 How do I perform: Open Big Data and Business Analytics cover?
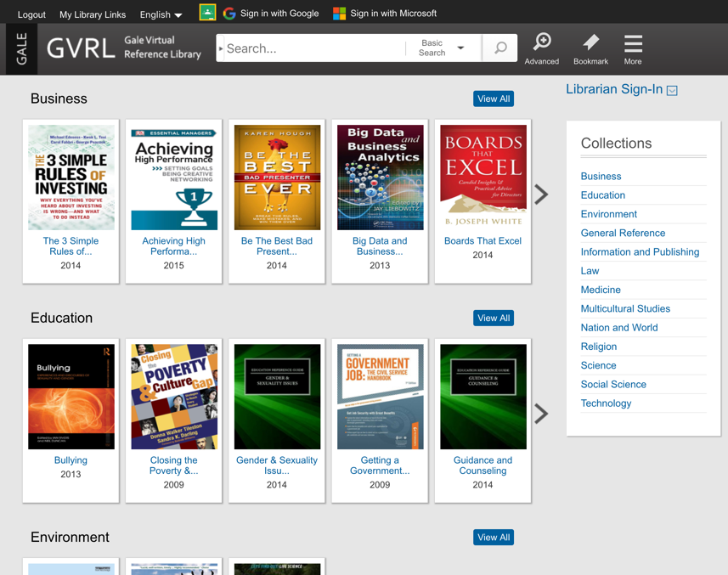coord(381,178)
